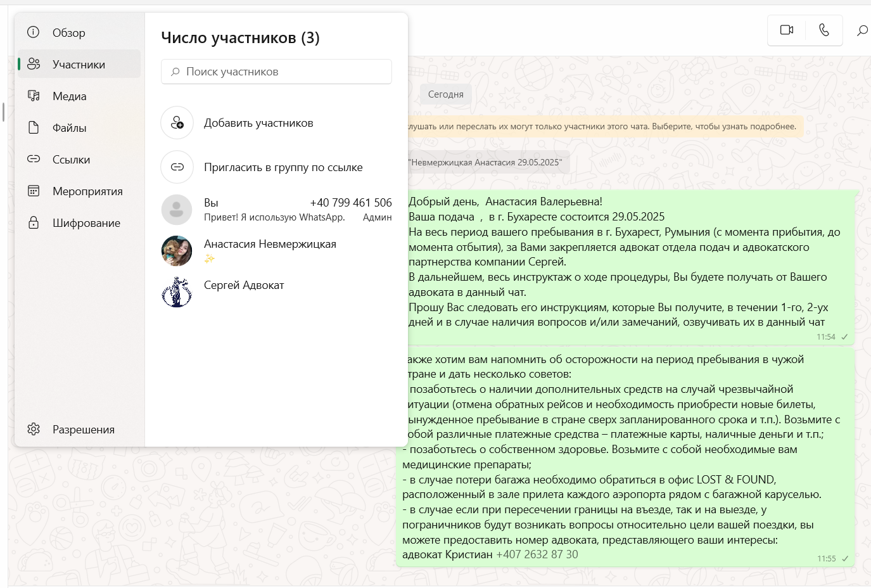Screen dimensions: 871x588
Task: Click the add participant icon
Action: [177, 122]
